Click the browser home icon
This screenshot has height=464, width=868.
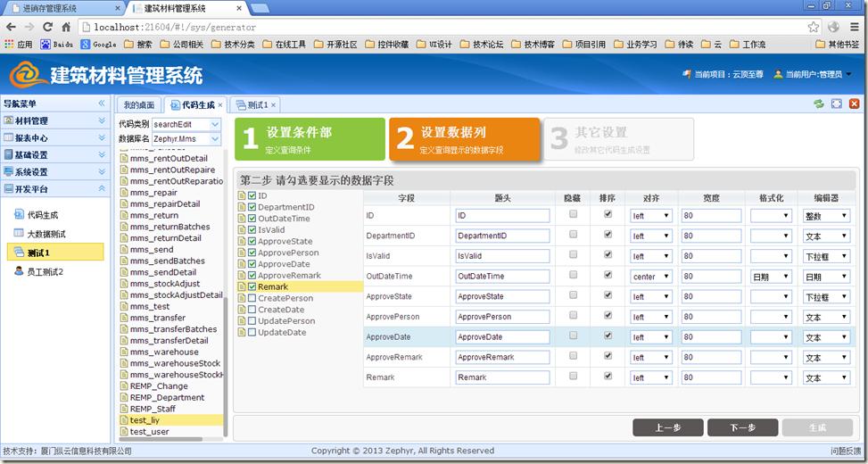[66, 27]
